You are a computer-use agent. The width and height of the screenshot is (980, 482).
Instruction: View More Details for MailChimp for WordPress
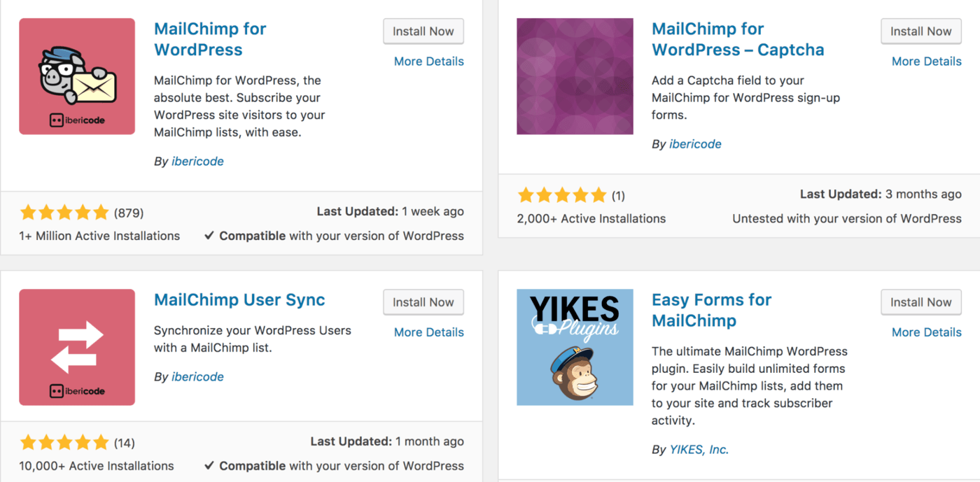pyautogui.click(x=429, y=62)
